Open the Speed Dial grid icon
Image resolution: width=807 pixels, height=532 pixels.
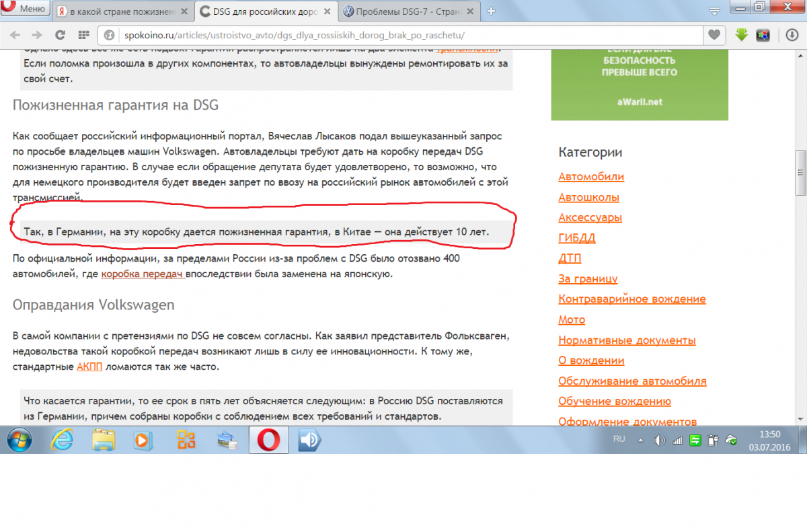(83, 35)
